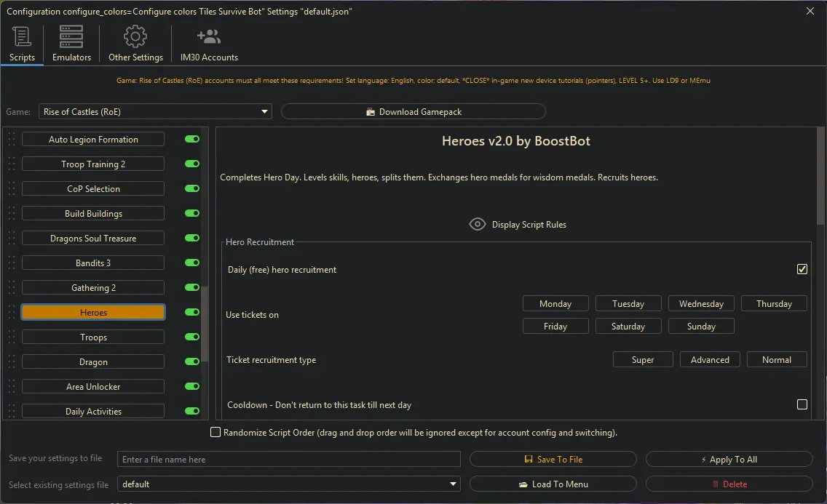Viewport: 827px width, 504px height.
Task: Enable Cooldown until next day checkbox
Action: [x=802, y=404]
